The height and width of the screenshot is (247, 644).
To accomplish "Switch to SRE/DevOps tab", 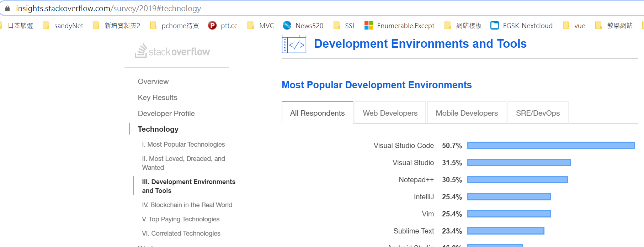I will point(538,113).
